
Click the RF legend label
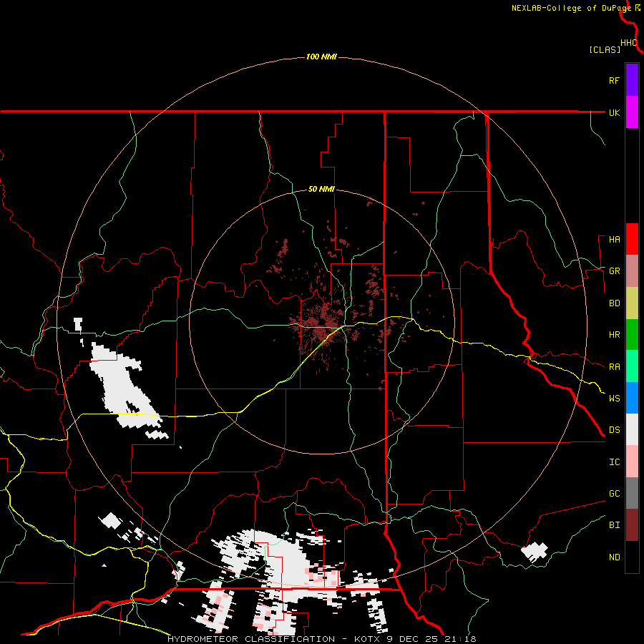tap(614, 80)
